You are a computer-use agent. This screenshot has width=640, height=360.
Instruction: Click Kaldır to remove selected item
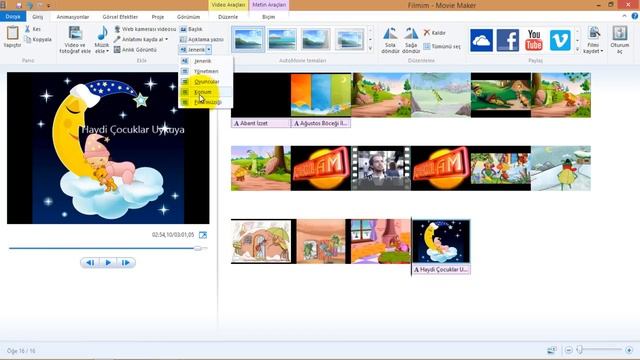[x=434, y=32]
